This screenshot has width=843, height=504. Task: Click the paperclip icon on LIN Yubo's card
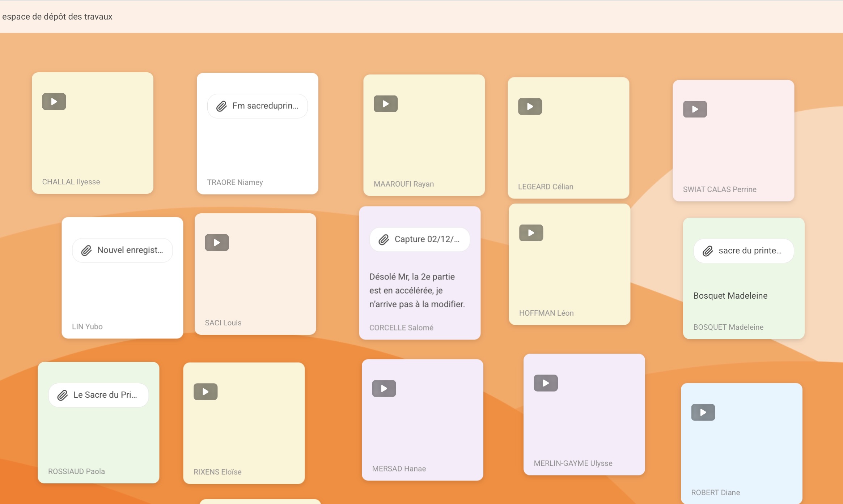[x=86, y=251]
